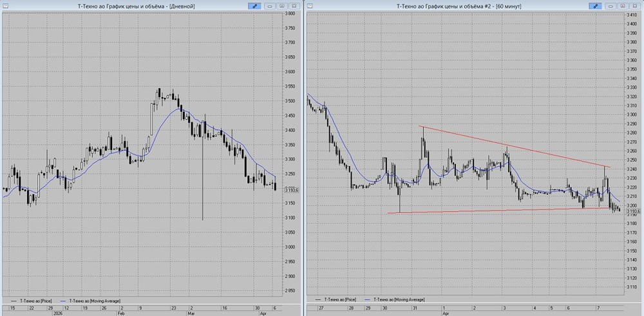Click the 3 110 price axis label on the 60-minute chart

pos(631,287)
